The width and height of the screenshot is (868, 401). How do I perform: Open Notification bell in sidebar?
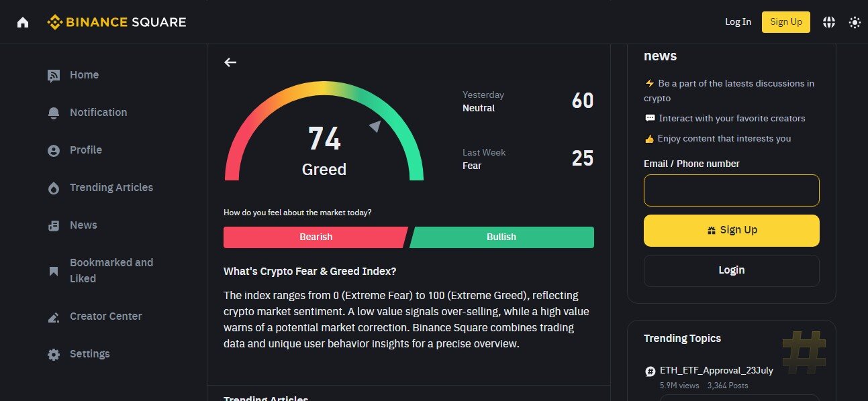pos(54,113)
